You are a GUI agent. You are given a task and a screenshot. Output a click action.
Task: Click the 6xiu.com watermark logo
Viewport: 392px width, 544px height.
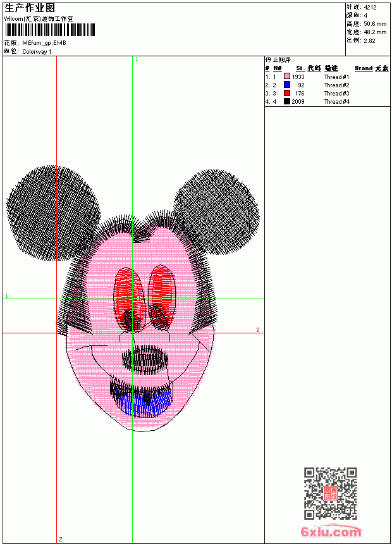click(331, 531)
